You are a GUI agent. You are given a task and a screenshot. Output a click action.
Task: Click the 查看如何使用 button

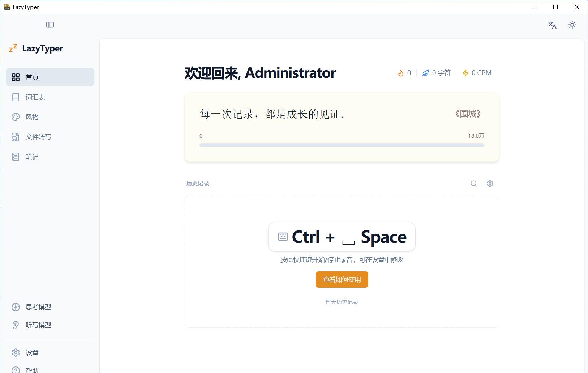342,279
